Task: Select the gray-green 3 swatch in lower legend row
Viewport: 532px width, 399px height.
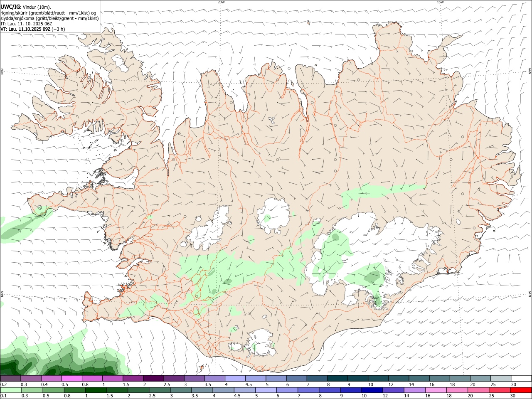Action: pos(181,390)
